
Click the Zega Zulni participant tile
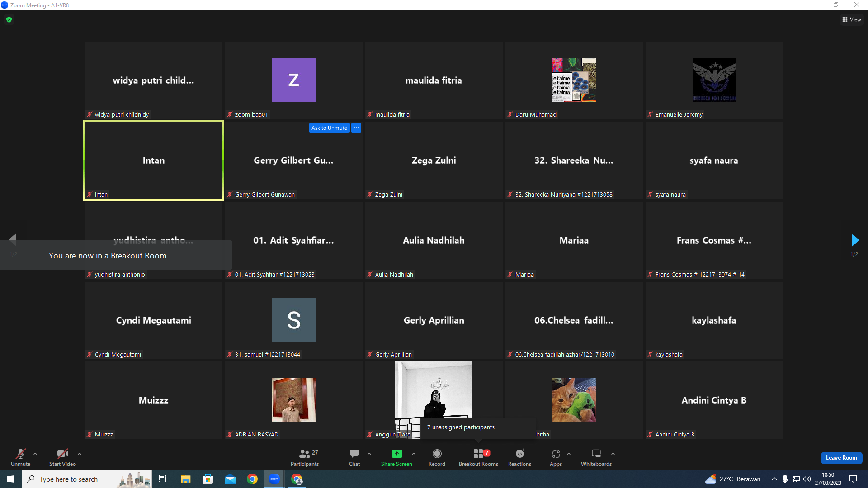click(x=434, y=160)
